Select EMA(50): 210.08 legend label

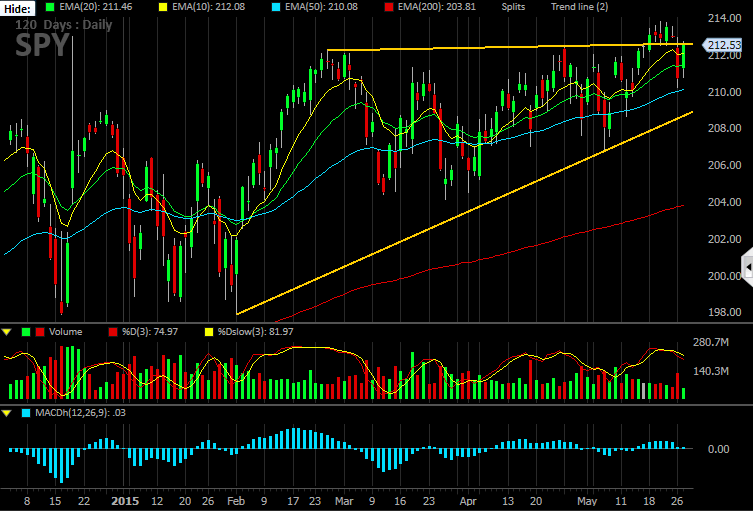click(321, 7)
